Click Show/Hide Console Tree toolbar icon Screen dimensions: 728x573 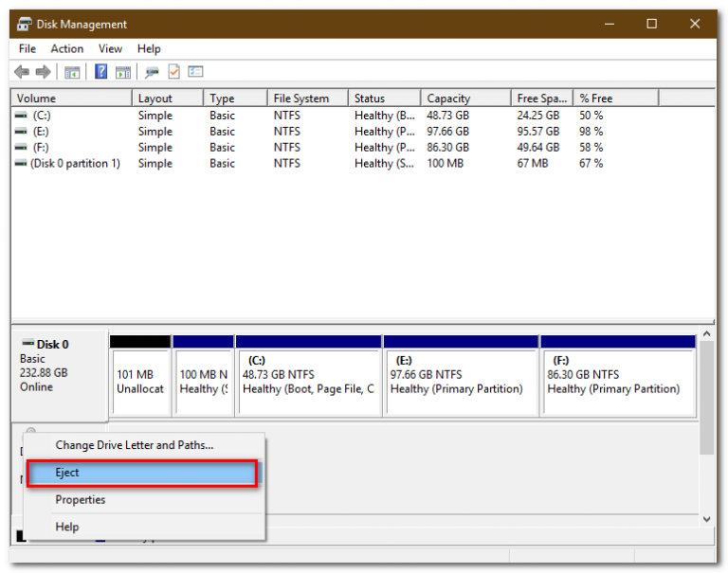tap(72, 72)
